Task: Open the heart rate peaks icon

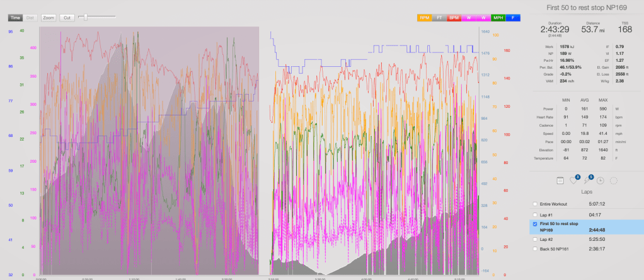Action: coord(573,180)
